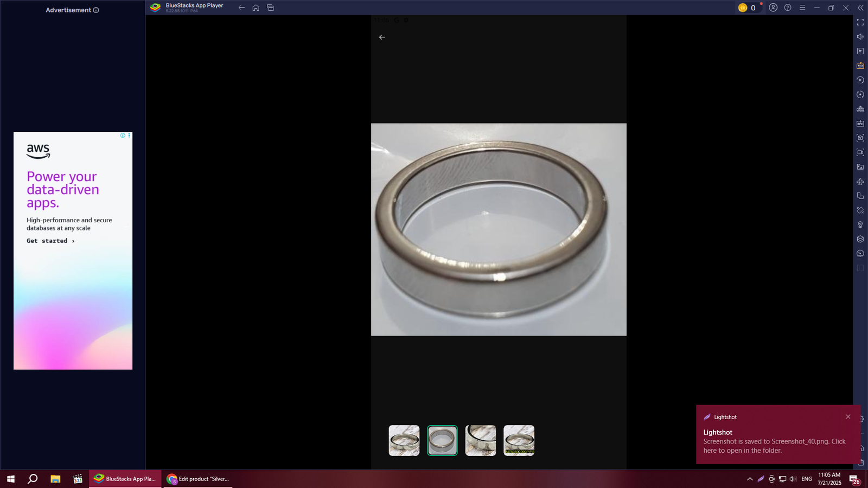
Task: Open BlueStacks recent apps view
Action: coord(270,8)
